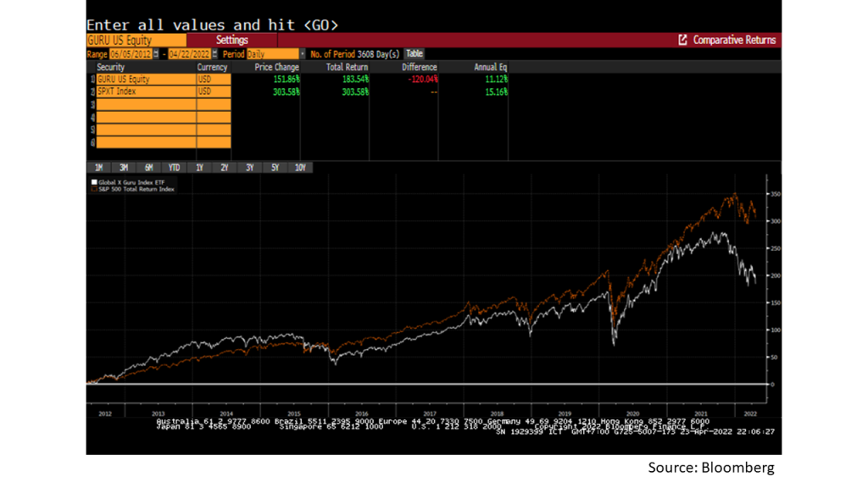Click row 1 security field GURU US Equity
Image resolution: width=868 pixels, height=488 pixels.
146,79
